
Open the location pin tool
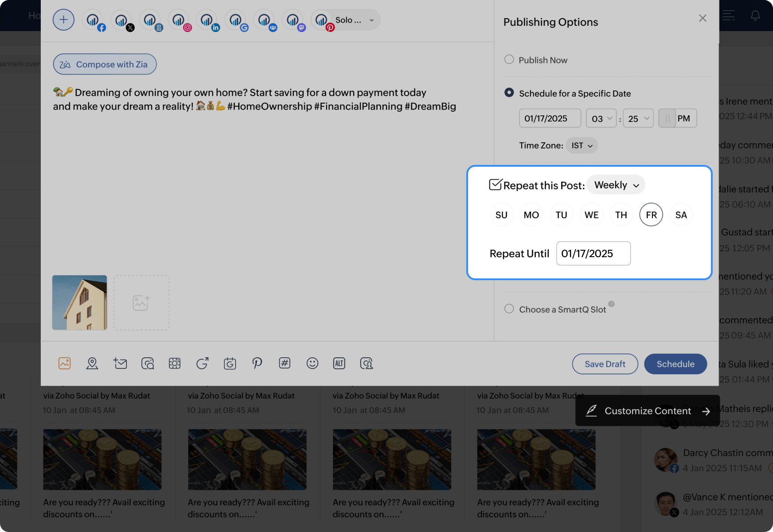click(92, 364)
